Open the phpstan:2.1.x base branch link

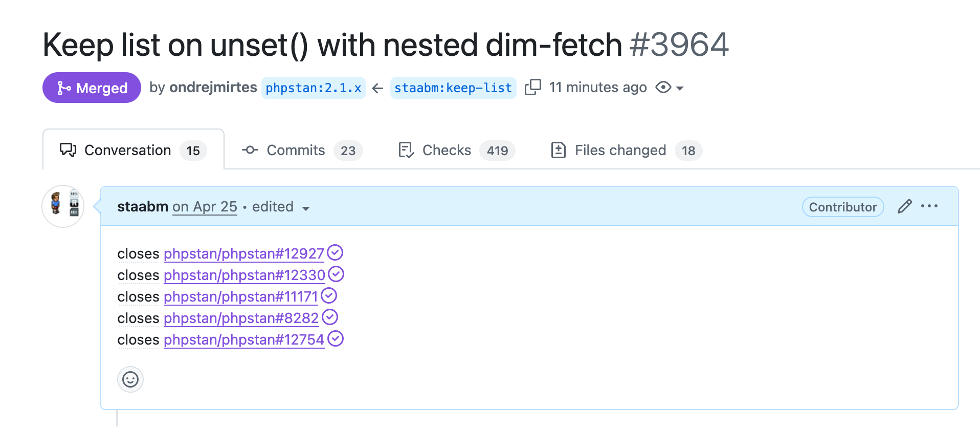(314, 88)
